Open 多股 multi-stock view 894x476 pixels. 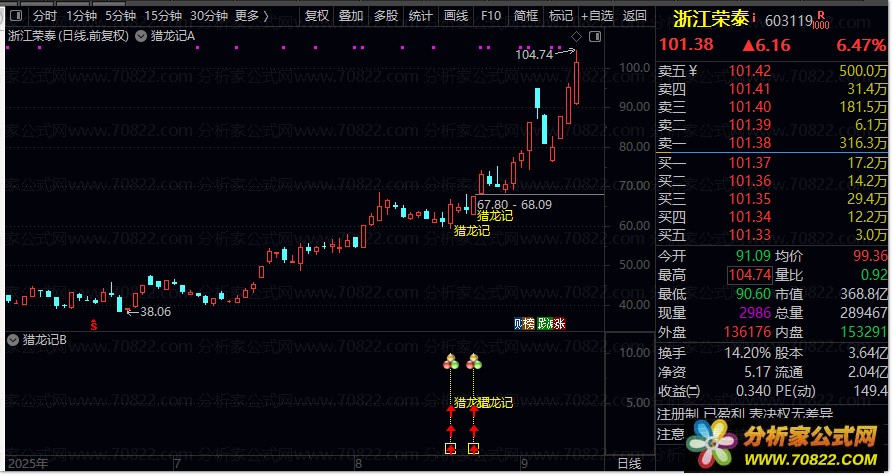(386, 15)
